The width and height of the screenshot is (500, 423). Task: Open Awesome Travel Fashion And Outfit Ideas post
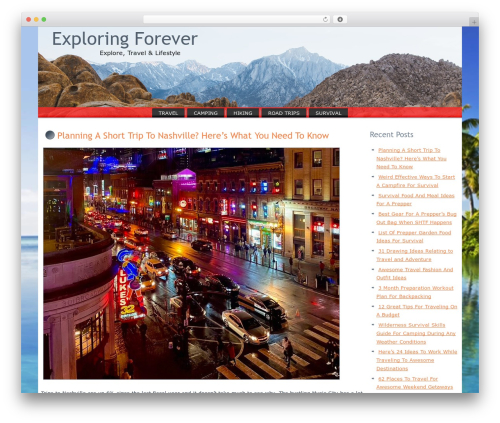pyautogui.click(x=415, y=273)
